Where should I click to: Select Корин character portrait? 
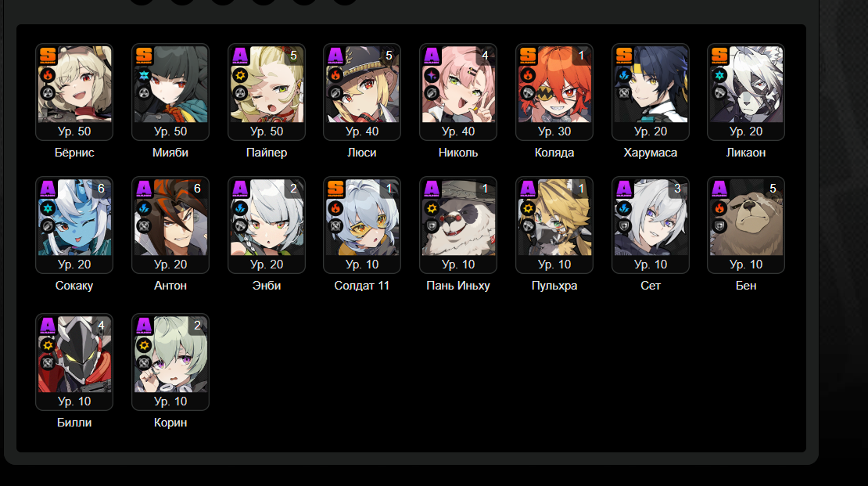tap(170, 354)
